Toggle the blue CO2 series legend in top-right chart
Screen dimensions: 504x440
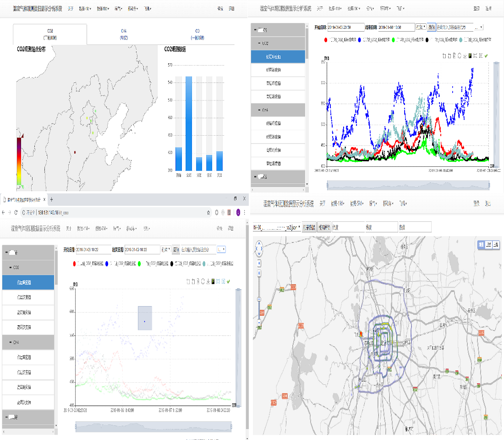[x=360, y=40]
